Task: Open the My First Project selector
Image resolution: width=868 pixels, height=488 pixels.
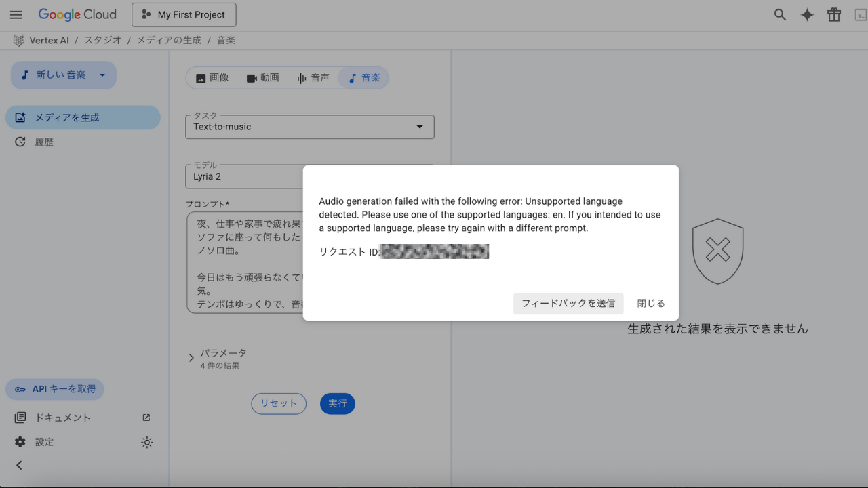Action: click(x=184, y=15)
